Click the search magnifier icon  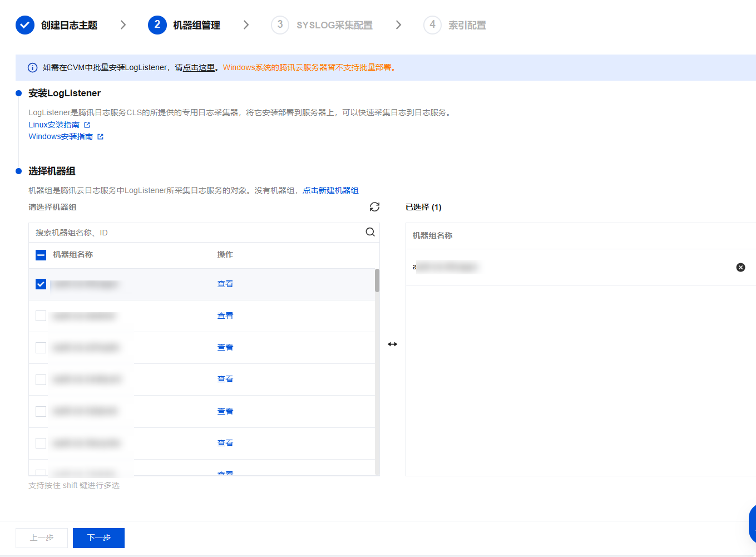click(x=370, y=232)
